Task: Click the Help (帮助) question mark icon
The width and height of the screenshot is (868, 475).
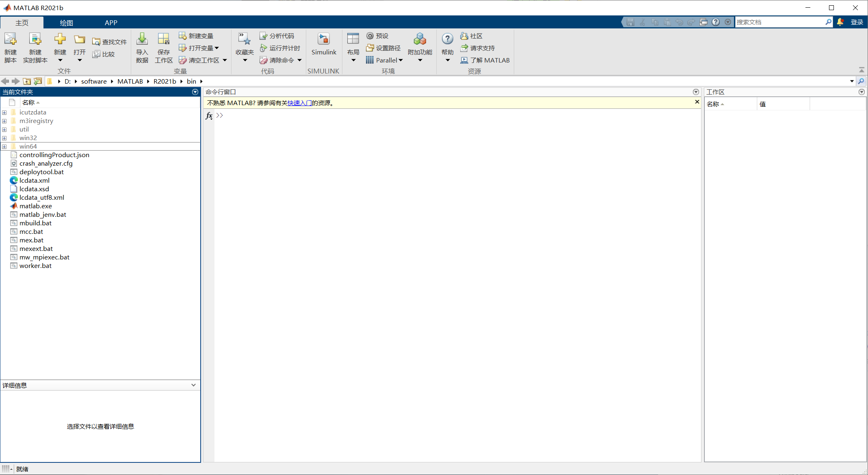Action: click(x=447, y=39)
